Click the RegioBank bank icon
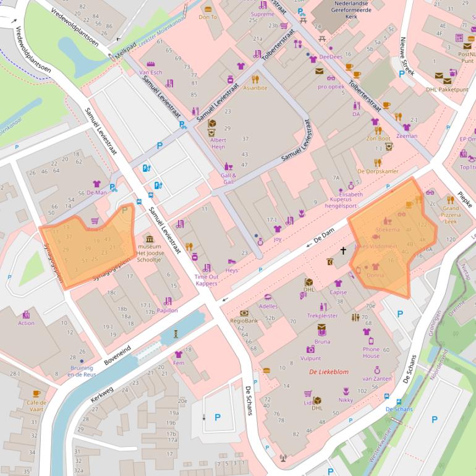 244,313
